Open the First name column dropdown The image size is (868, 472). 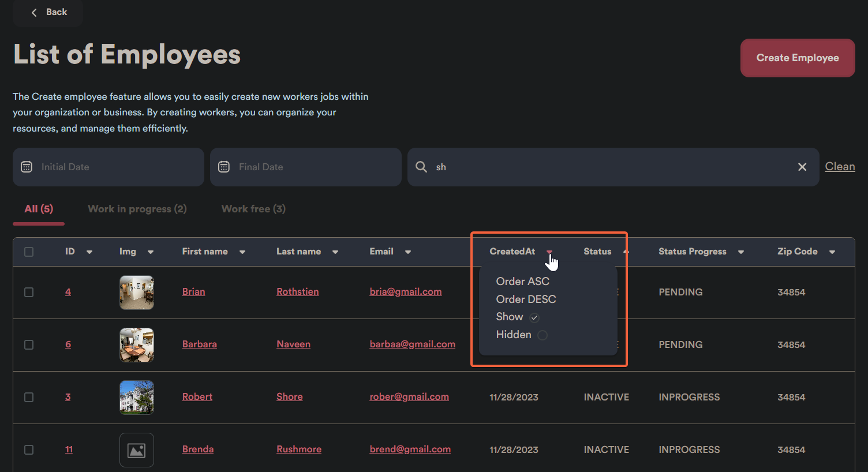(x=242, y=252)
